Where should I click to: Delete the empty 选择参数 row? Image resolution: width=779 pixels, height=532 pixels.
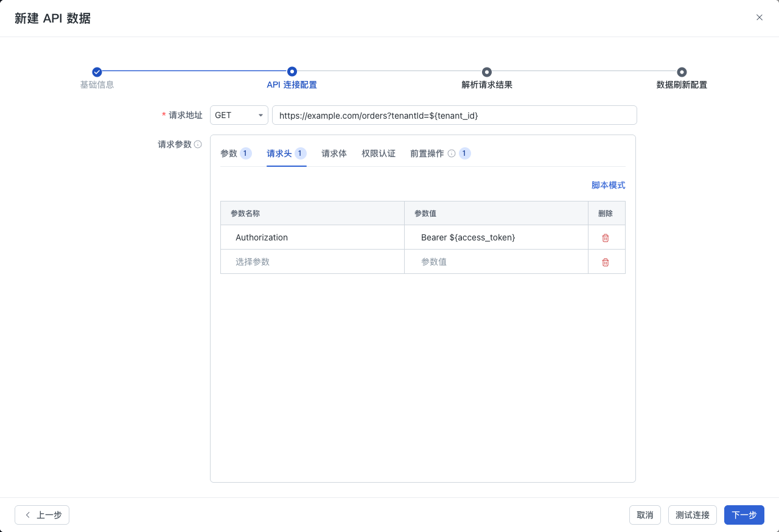(606, 262)
